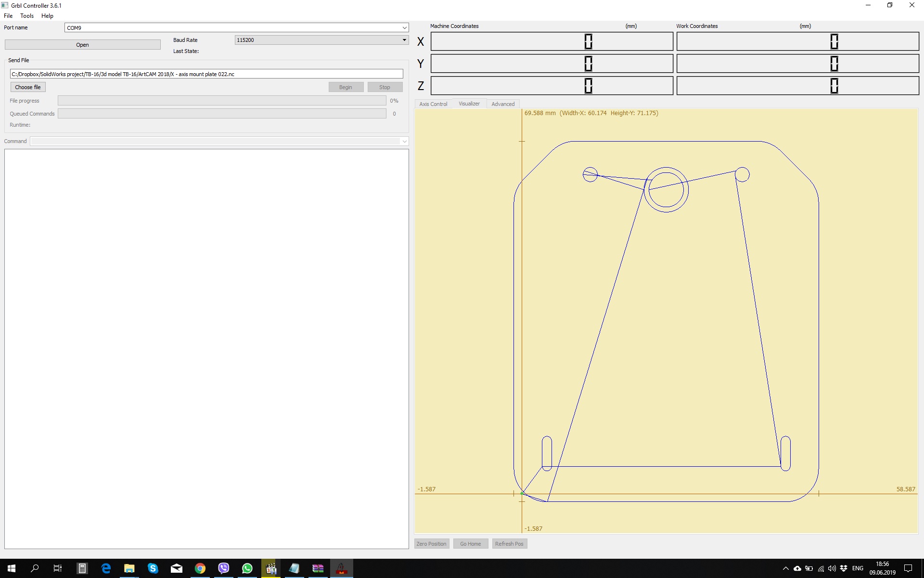
Task: Click the volume speaker tray icon
Action: coord(832,568)
